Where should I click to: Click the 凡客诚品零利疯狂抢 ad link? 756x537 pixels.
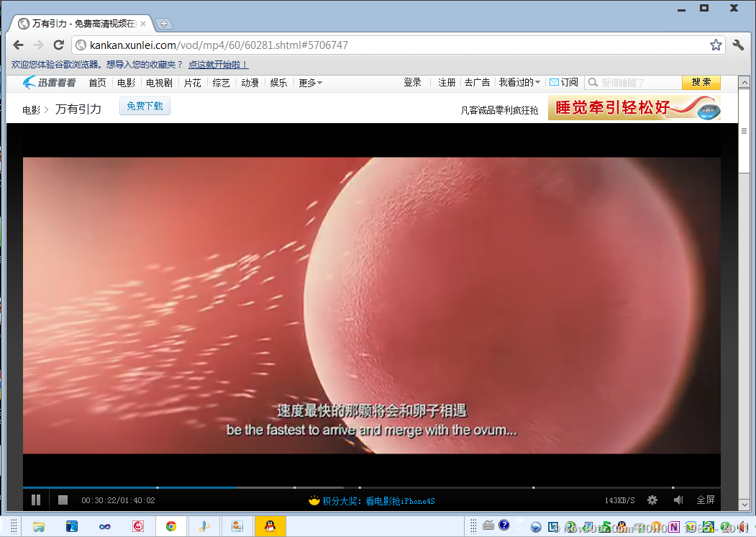[x=499, y=110]
